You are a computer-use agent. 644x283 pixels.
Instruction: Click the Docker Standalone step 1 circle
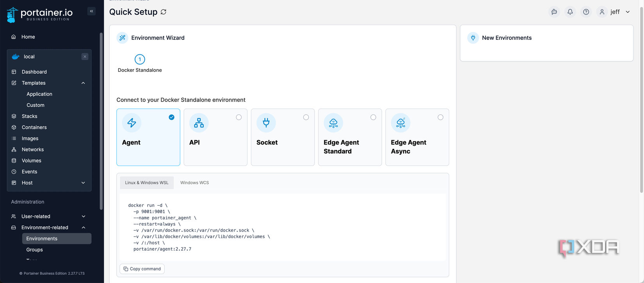pos(140,59)
